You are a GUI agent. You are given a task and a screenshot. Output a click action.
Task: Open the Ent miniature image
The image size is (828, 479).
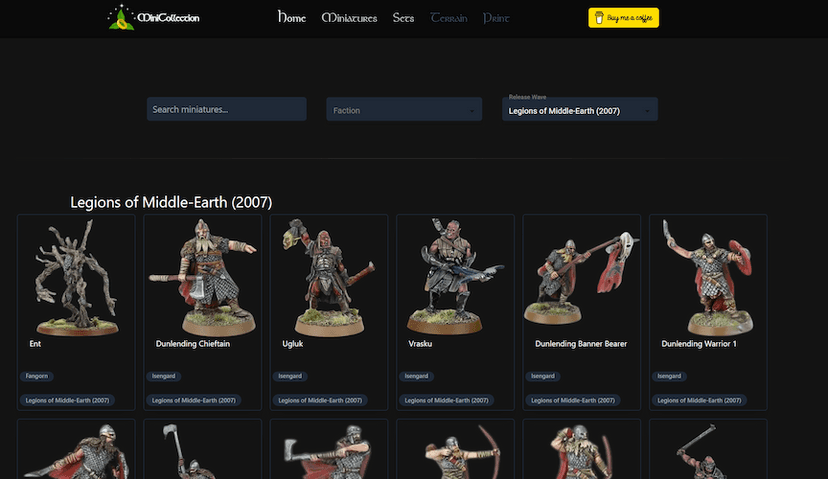coord(76,277)
